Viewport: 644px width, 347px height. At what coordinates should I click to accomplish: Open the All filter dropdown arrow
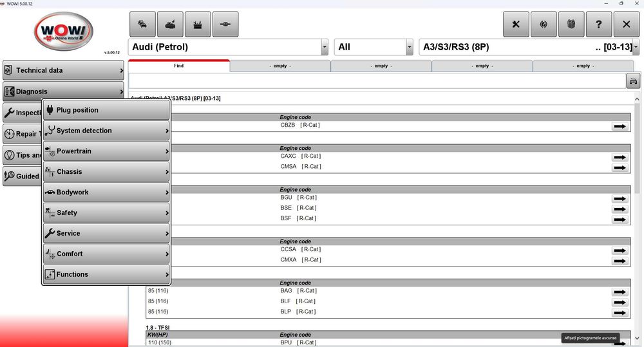(409, 47)
